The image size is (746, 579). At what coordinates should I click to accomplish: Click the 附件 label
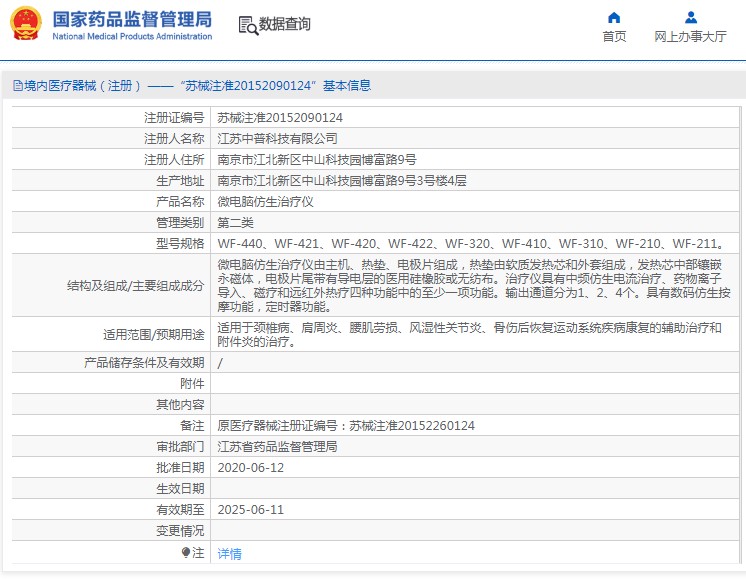click(192, 383)
